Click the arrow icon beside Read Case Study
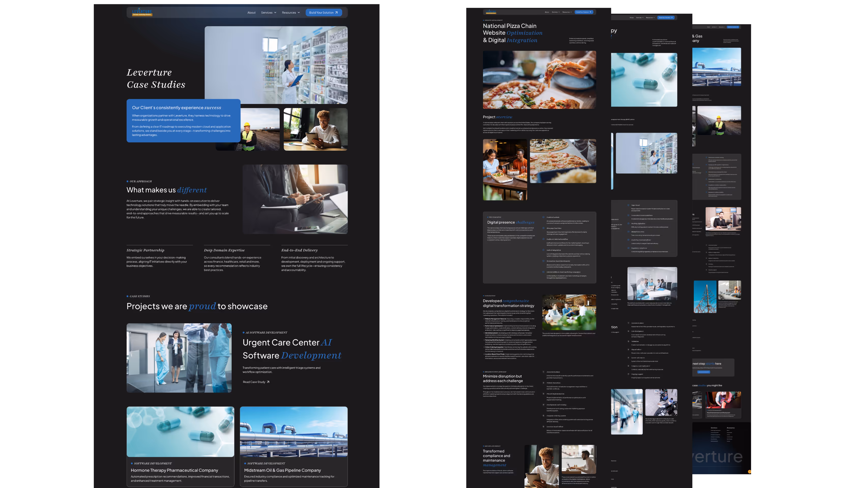Screen dimensions: 868x488 268,382
